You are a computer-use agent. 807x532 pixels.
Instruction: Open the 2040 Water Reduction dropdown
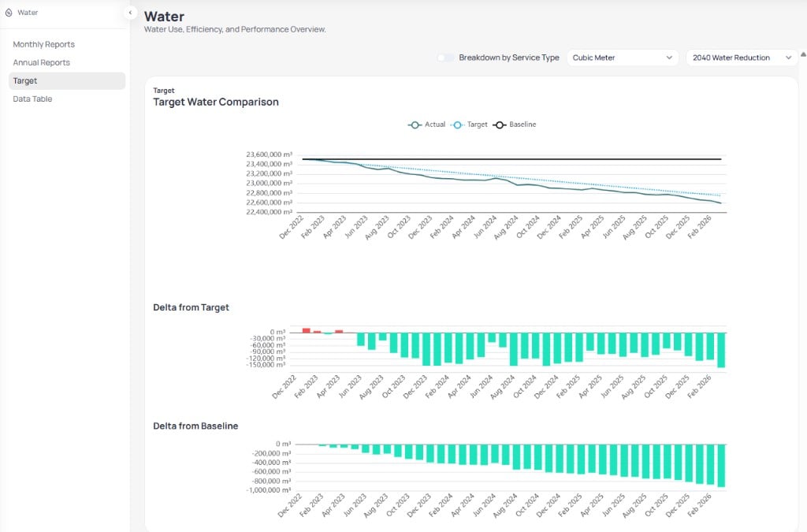(x=741, y=58)
